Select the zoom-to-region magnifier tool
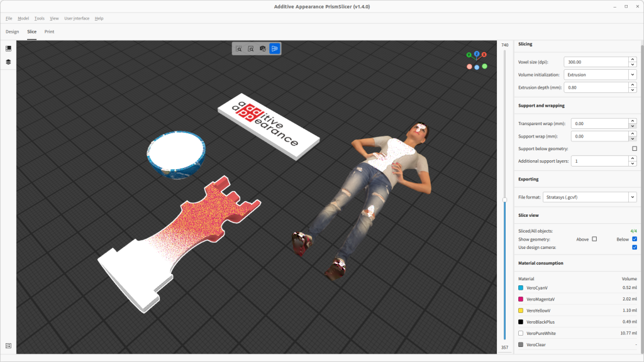This screenshot has width=644, height=362. pyautogui.click(x=238, y=48)
